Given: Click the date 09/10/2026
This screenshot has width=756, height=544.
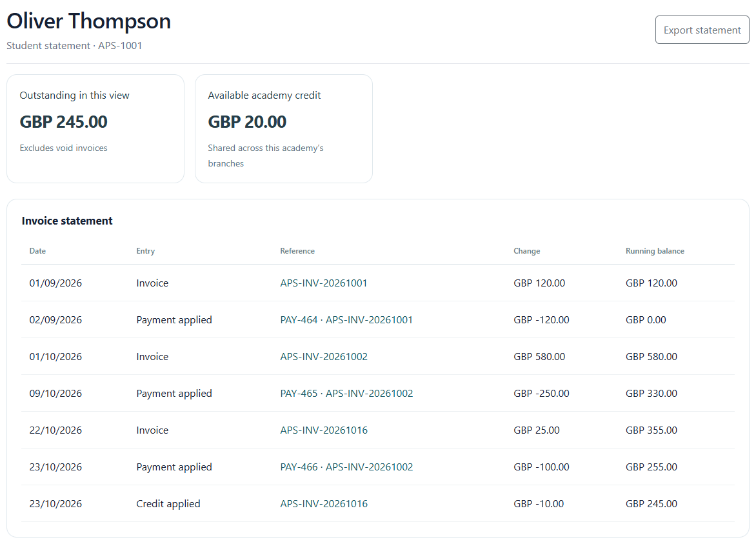Looking at the screenshot, I should pyautogui.click(x=55, y=393).
